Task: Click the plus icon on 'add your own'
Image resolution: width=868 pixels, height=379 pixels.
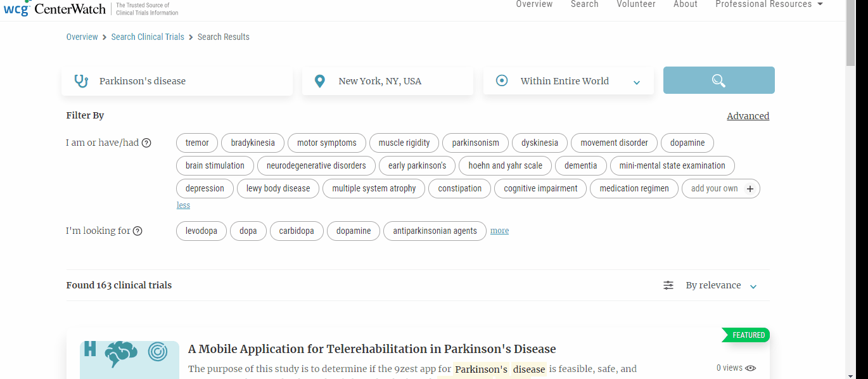Action: click(x=750, y=188)
